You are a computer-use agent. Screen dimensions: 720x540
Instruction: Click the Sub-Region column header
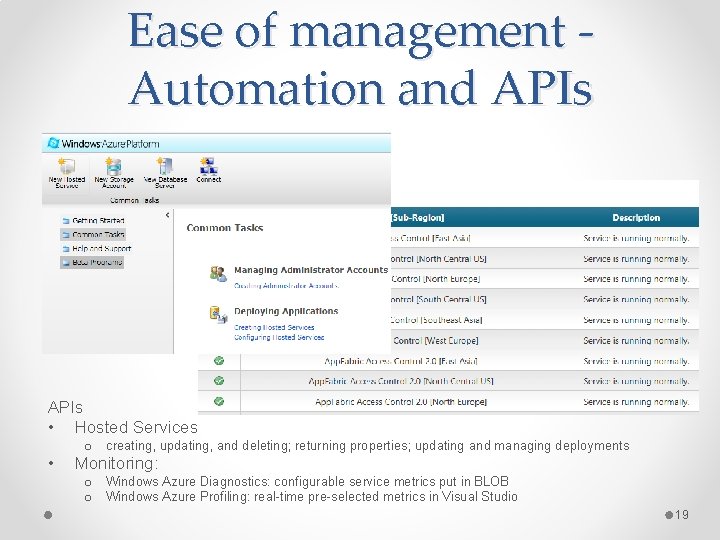click(417, 218)
